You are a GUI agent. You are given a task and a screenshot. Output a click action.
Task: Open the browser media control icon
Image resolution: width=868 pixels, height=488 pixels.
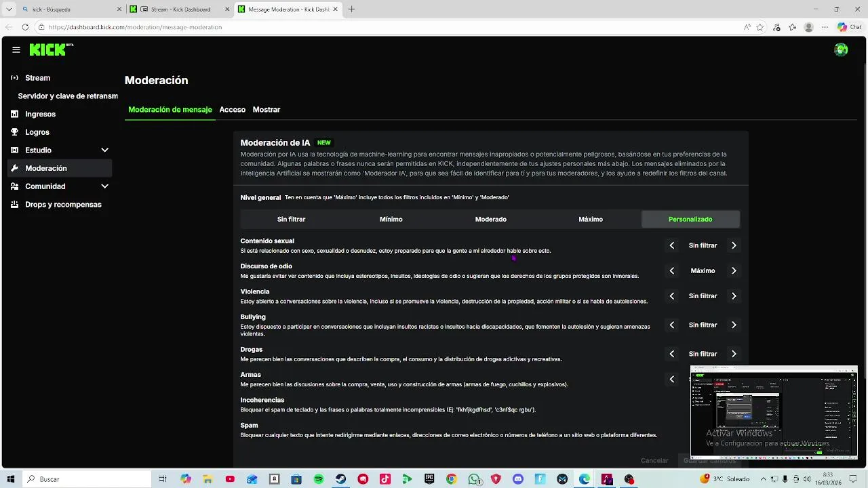(776, 27)
